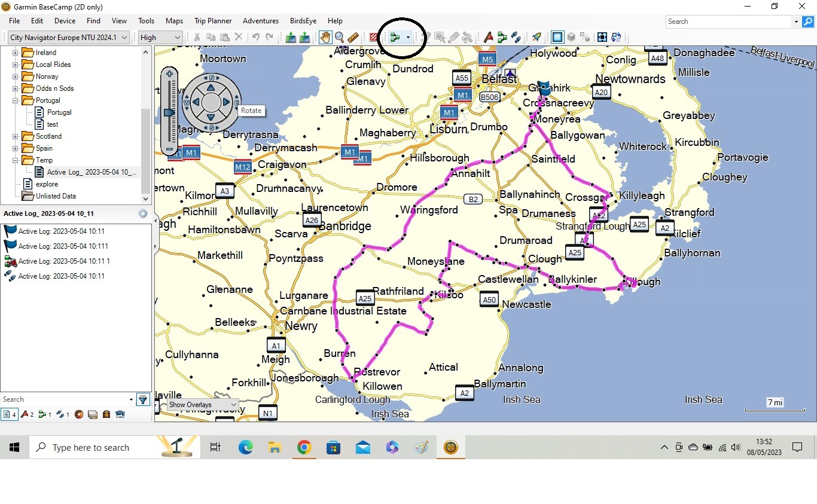The width and height of the screenshot is (817, 504).
Task: Click the Cut scissors icon in toolbar
Action: point(197,37)
